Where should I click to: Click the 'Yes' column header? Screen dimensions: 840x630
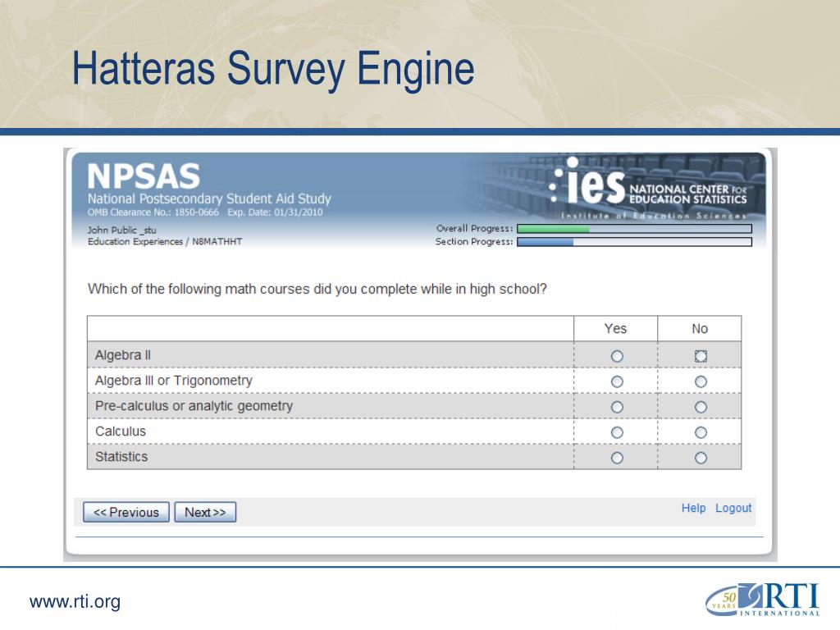(x=615, y=328)
